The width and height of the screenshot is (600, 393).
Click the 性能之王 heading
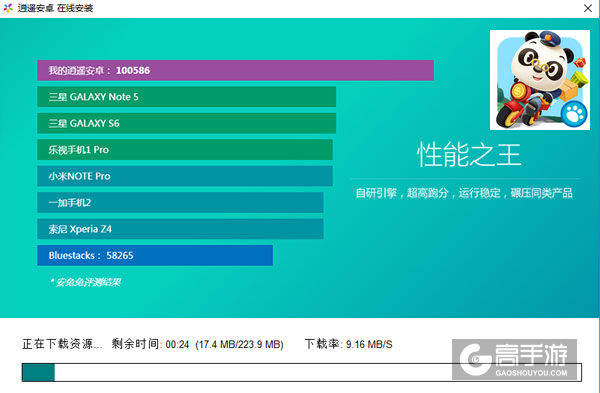click(x=469, y=155)
